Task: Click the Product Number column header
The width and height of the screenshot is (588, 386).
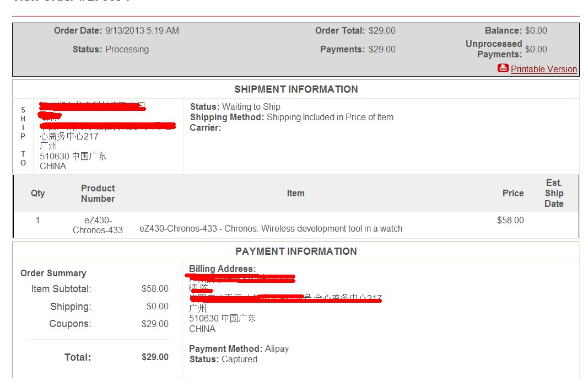Action: (98, 194)
